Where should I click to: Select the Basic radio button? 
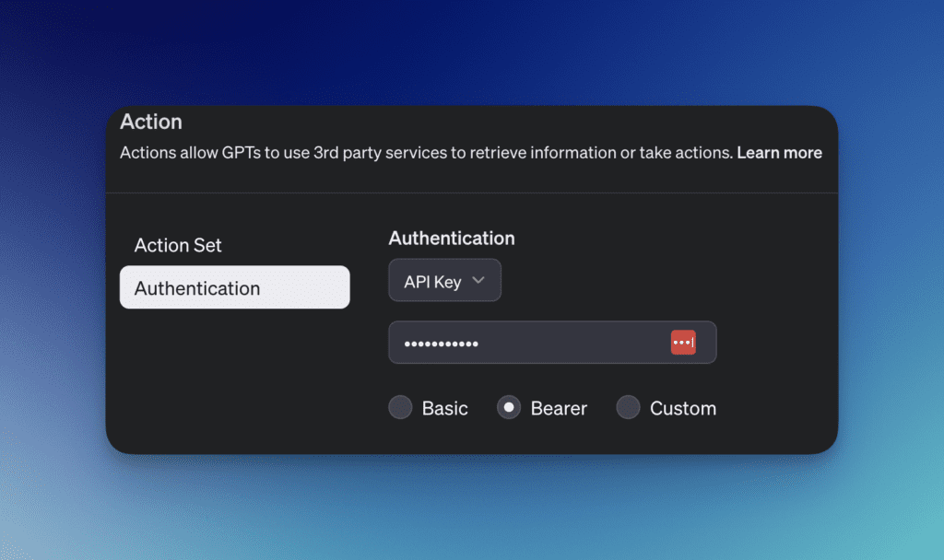click(400, 407)
